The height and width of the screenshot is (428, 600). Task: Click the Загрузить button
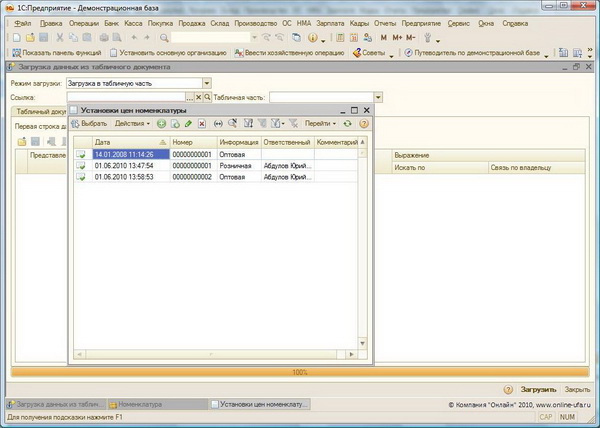pyautogui.click(x=538, y=390)
